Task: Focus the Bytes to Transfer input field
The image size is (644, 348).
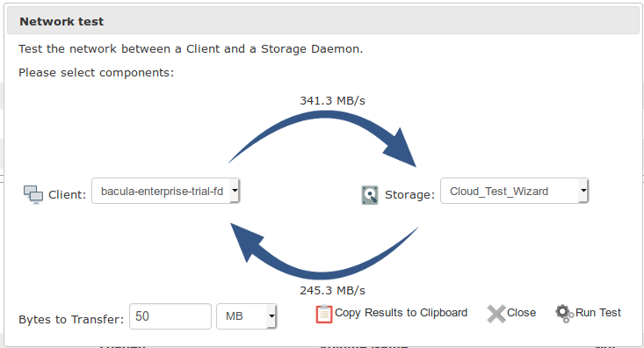Action: 170,316
